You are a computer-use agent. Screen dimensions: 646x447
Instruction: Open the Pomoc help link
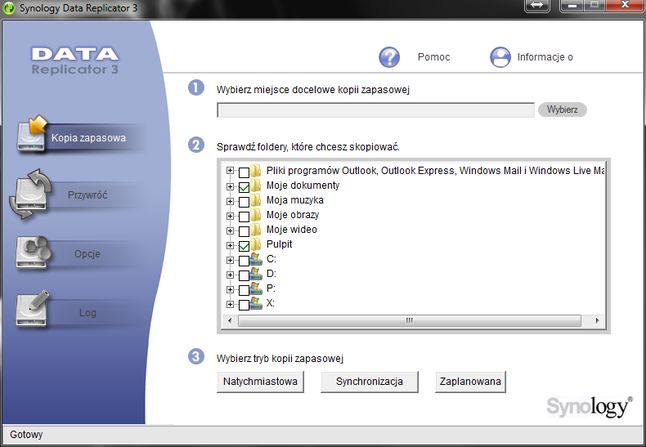coord(434,57)
